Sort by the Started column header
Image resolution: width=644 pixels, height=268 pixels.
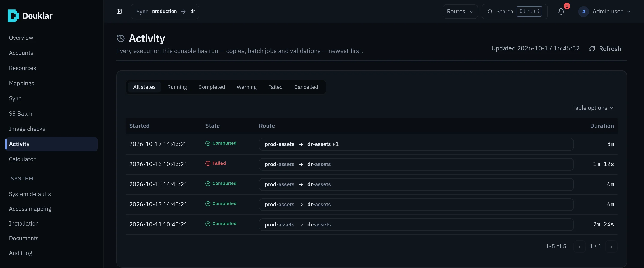tap(139, 126)
